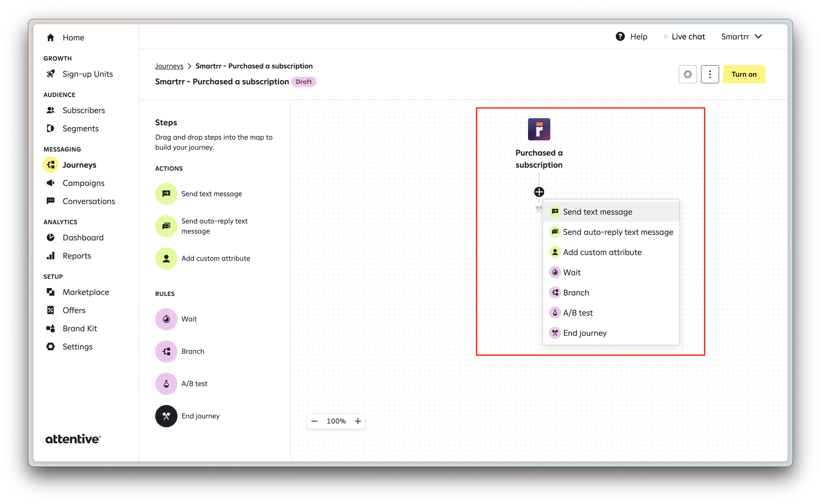Choose Add custom attribute from popup menu
The image size is (821, 504).
[x=611, y=252]
